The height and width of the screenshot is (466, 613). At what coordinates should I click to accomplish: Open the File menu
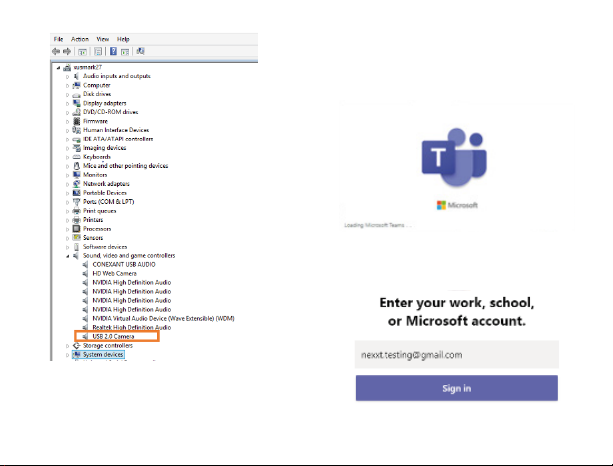pos(58,39)
